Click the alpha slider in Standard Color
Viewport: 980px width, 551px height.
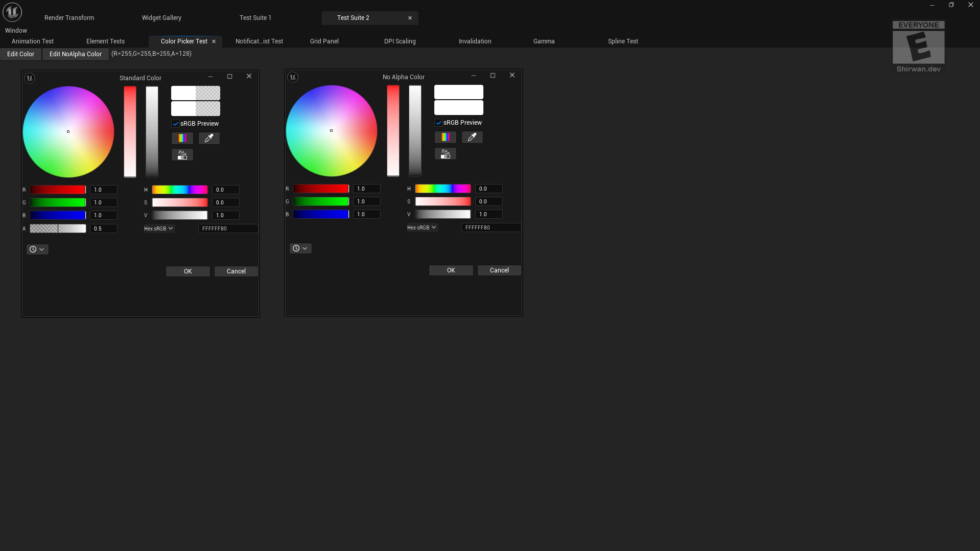58,228
